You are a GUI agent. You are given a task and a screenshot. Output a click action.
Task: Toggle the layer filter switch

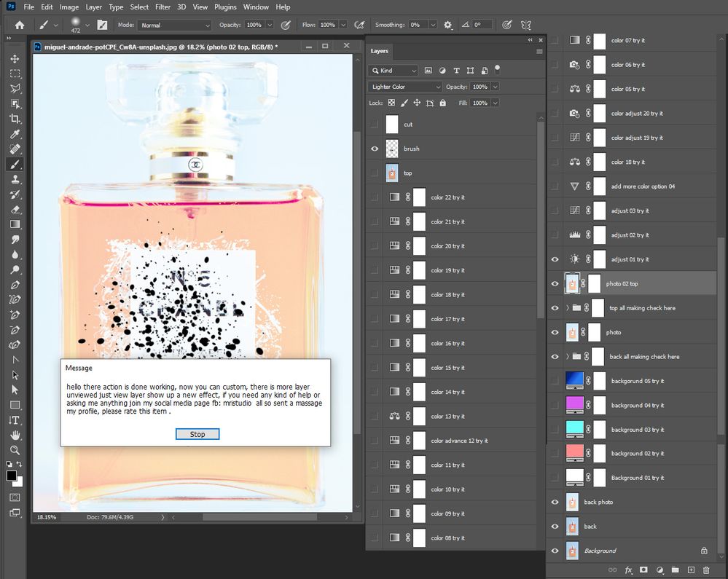tap(497, 70)
